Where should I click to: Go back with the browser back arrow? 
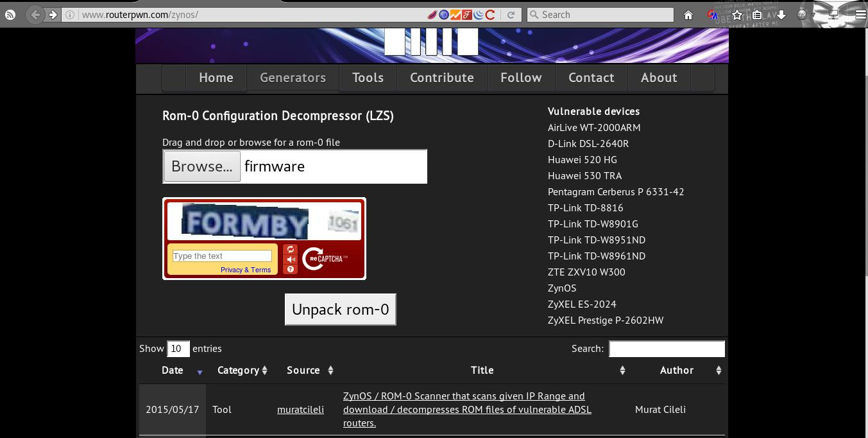[x=36, y=14]
